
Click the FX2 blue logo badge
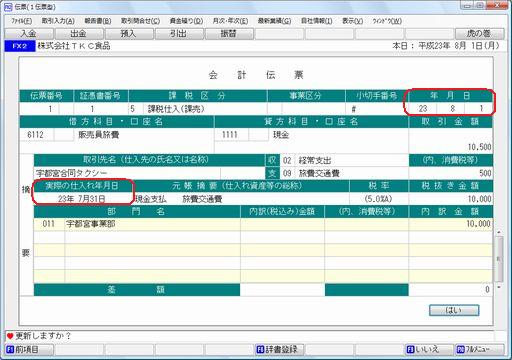(20, 46)
